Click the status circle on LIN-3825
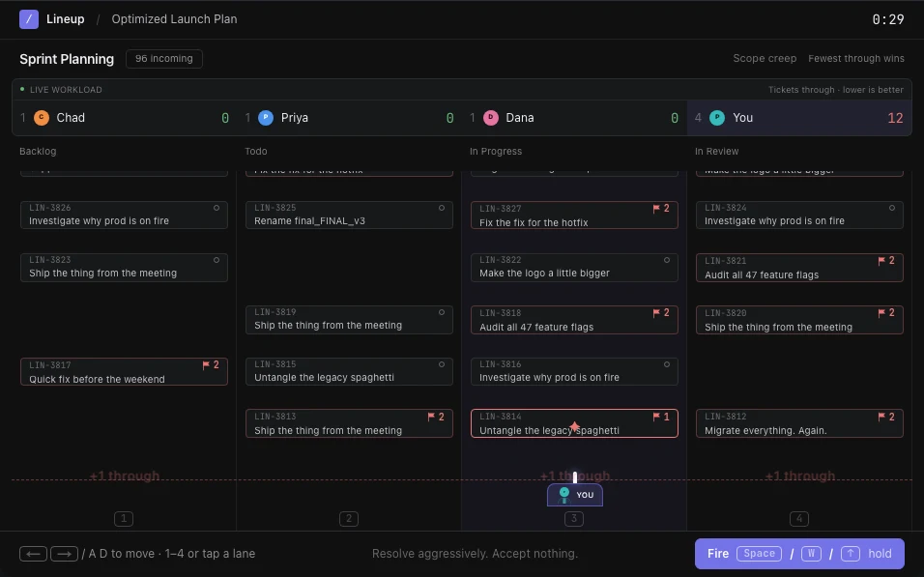Image resolution: width=924 pixels, height=577 pixels. (x=442, y=208)
